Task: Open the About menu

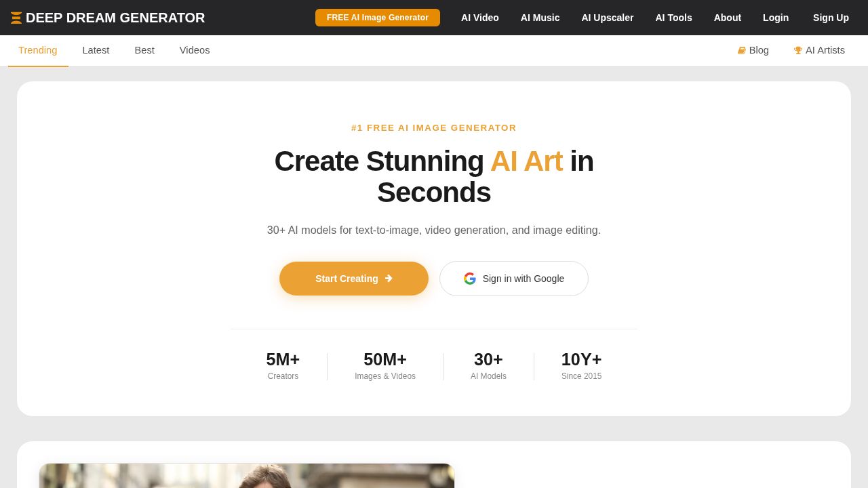Action: [728, 18]
